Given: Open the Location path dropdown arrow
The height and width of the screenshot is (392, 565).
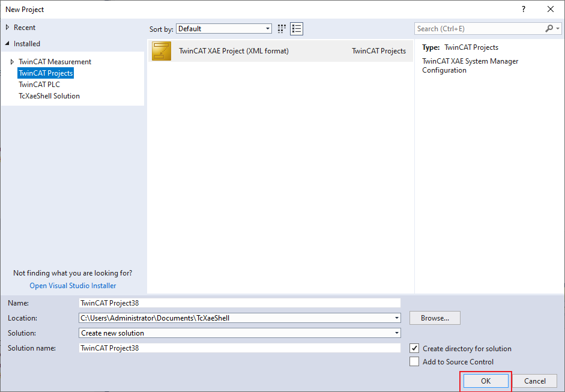Looking at the screenshot, I should click(397, 318).
